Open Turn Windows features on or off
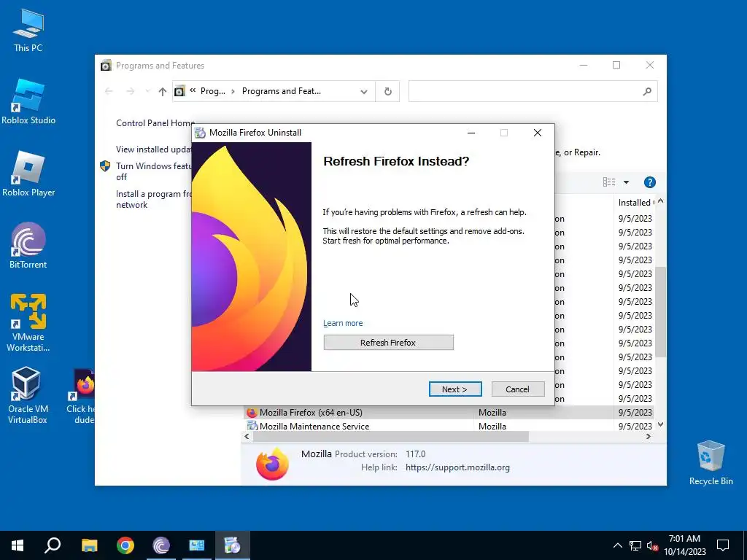This screenshot has width=747, height=560. click(x=153, y=171)
